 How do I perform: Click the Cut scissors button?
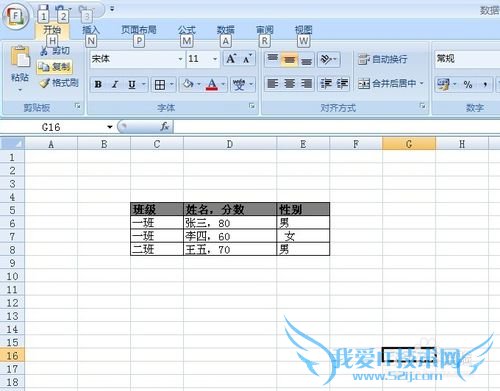click(54, 51)
